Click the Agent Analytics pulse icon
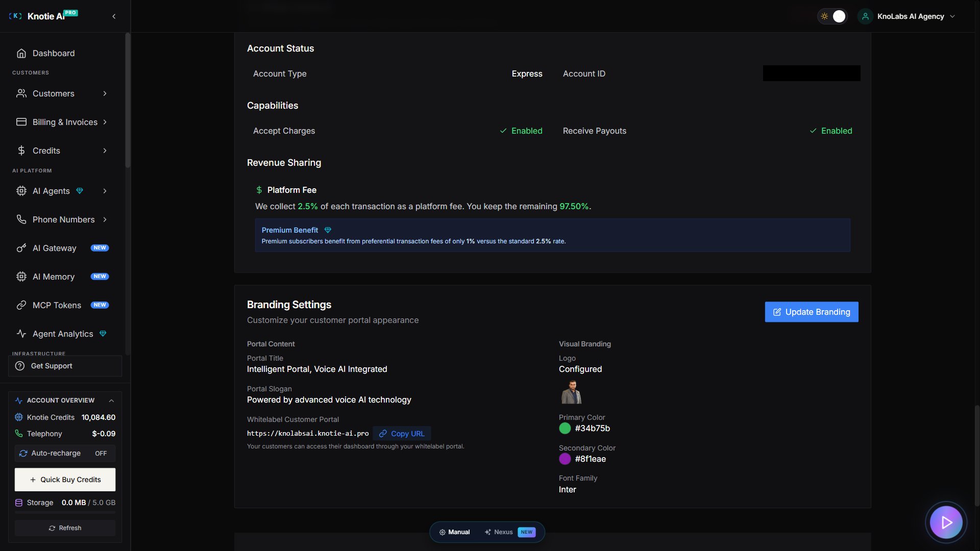This screenshot has width=980, height=551. (21, 334)
